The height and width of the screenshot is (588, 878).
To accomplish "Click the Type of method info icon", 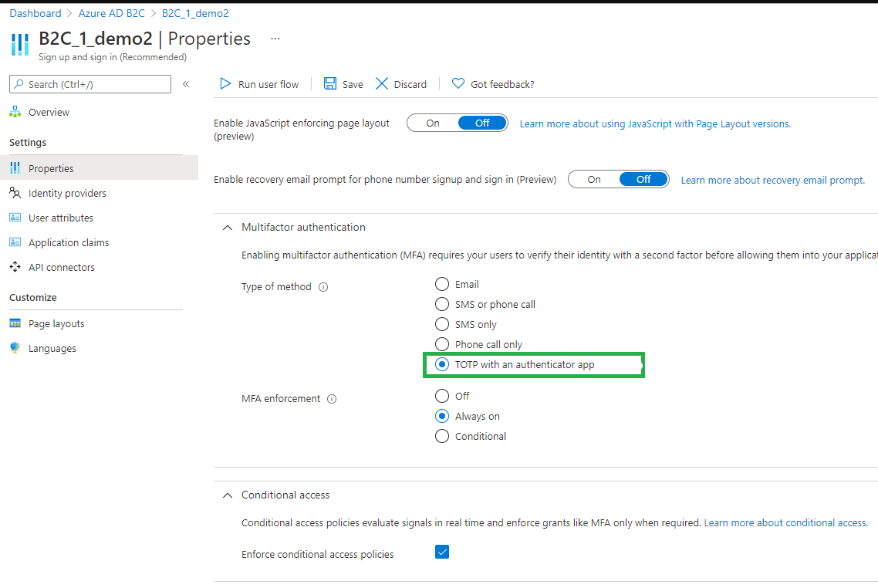I will pos(323,287).
